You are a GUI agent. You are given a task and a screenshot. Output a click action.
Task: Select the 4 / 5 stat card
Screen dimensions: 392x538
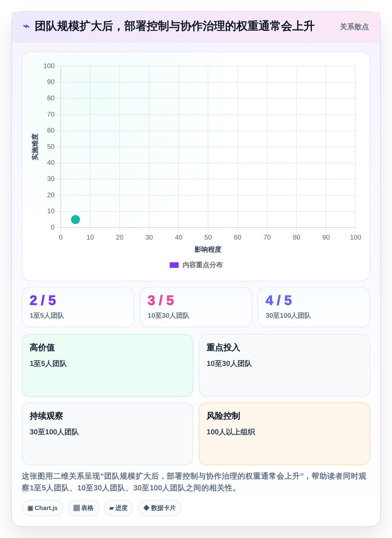314,307
